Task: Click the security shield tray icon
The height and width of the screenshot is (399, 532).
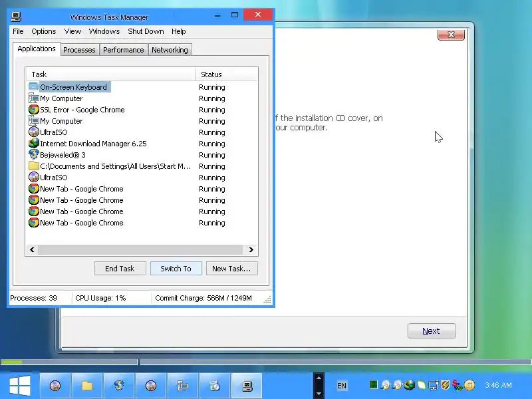Action: tap(445, 385)
